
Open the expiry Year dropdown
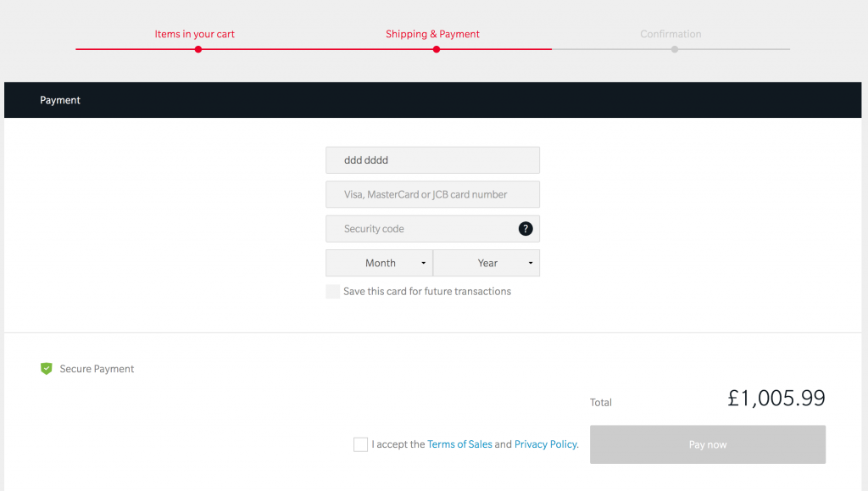click(x=487, y=263)
